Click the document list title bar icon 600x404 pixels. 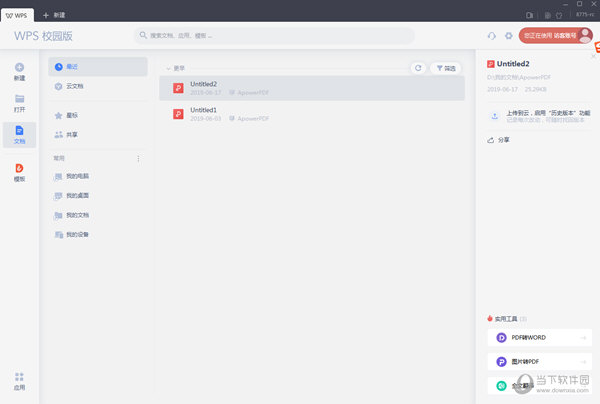pos(548,15)
